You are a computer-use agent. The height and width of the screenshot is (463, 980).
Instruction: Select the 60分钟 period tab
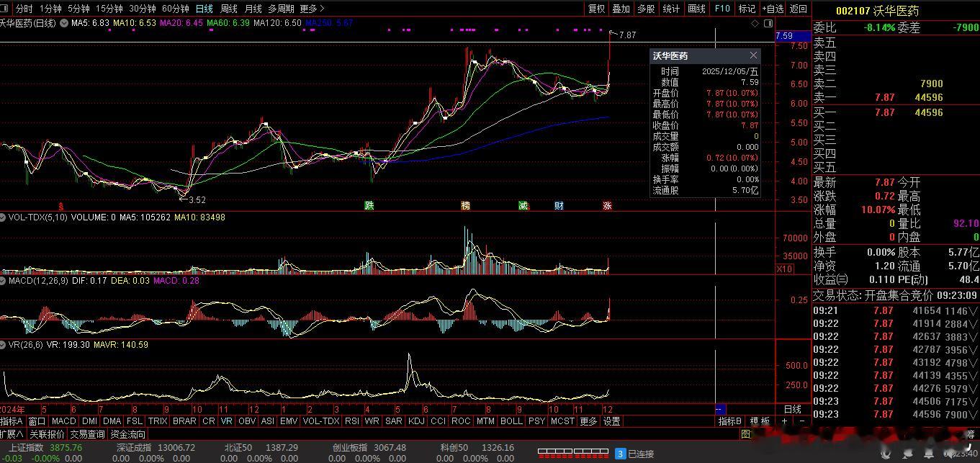(176, 9)
